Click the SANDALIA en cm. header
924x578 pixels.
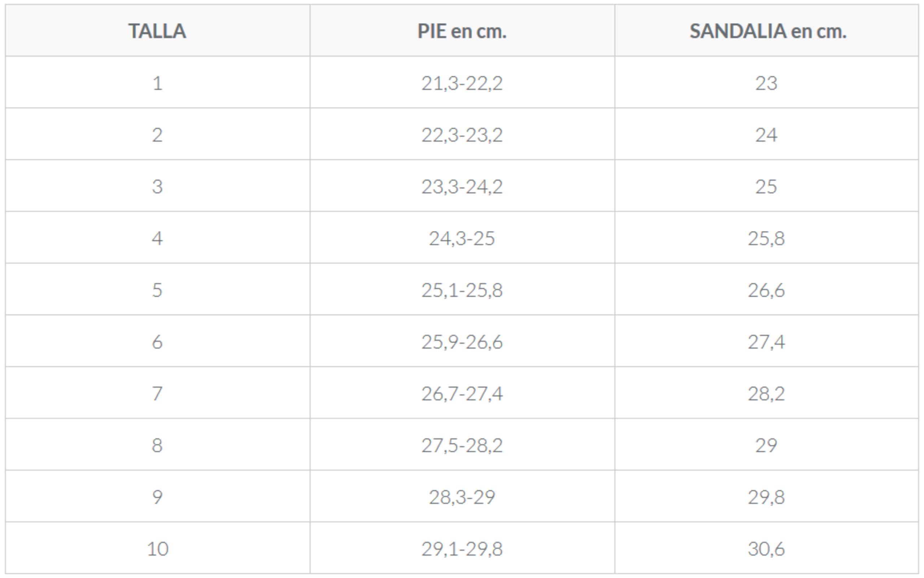(x=767, y=31)
